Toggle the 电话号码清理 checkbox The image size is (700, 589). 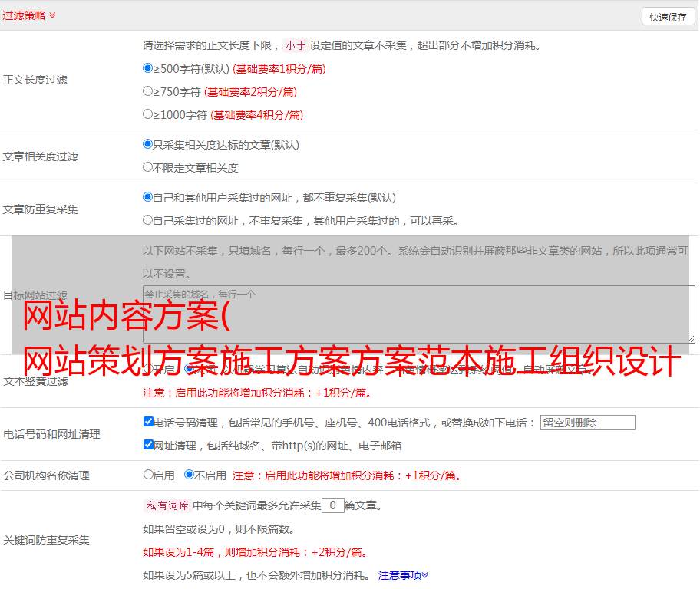(x=148, y=422)
